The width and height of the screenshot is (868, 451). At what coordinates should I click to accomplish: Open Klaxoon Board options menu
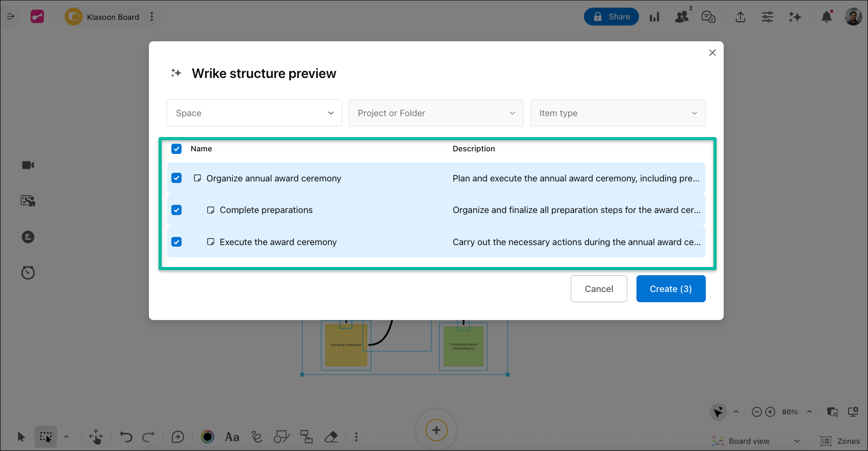pos(151,17)
